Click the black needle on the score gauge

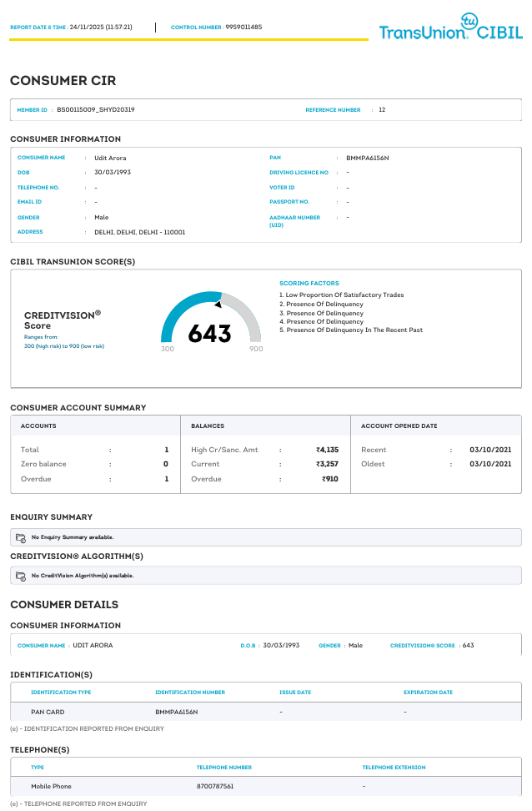click(x=217, y=305)
